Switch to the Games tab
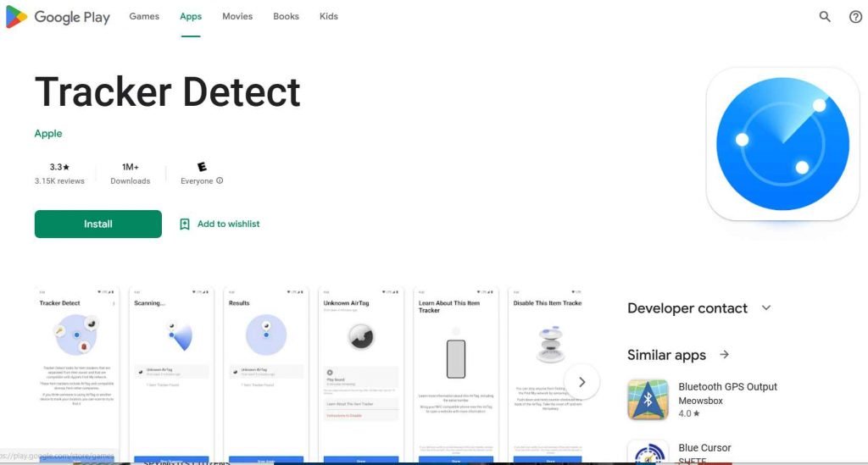 coord(144,17)
